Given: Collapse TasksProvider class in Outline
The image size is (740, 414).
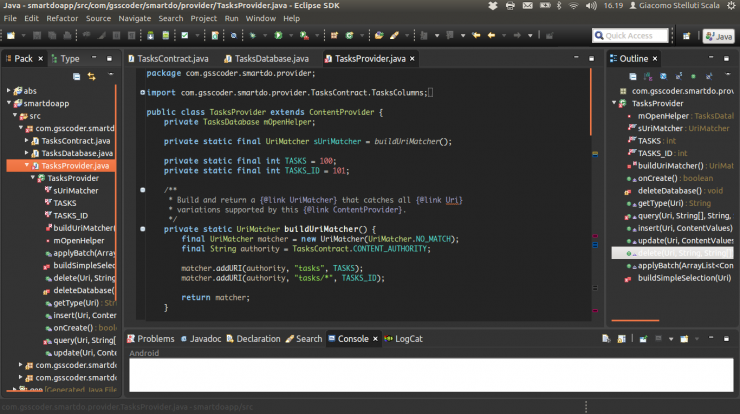Looking at the screenshot, I should [614, 103].
